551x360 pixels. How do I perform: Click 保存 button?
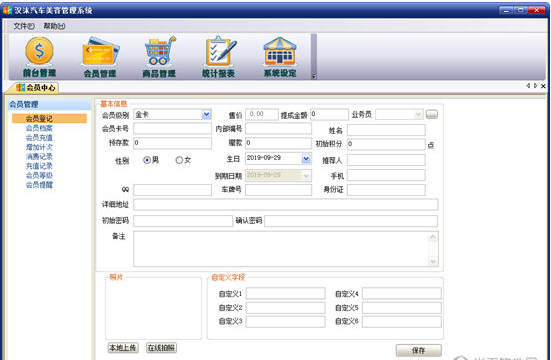tap(419, 350)
